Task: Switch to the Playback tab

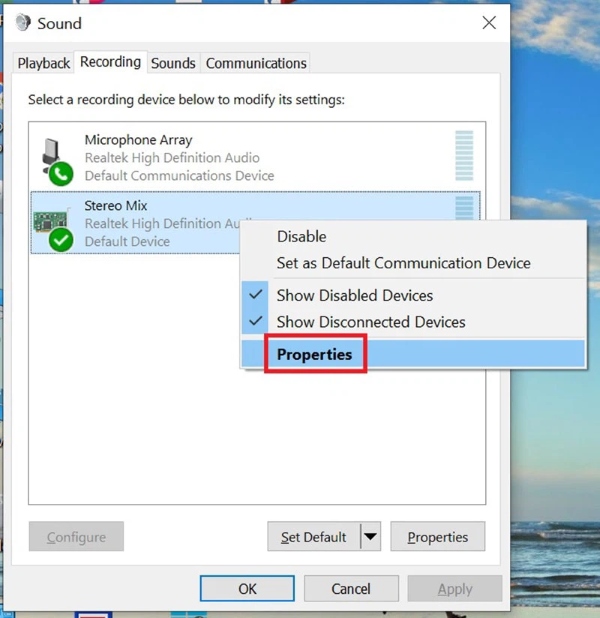Action: pyautogui.click(x=44, y=63)
